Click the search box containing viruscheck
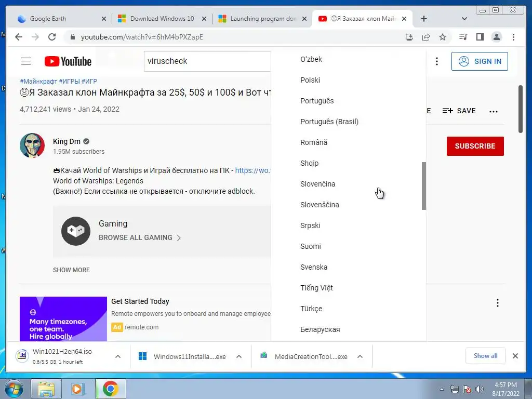 click(x=207, y=61)
